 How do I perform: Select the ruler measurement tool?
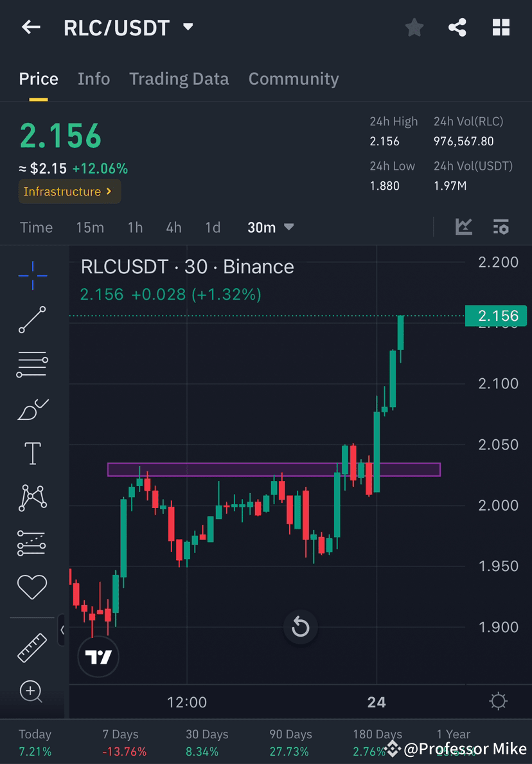pos(32,646)
